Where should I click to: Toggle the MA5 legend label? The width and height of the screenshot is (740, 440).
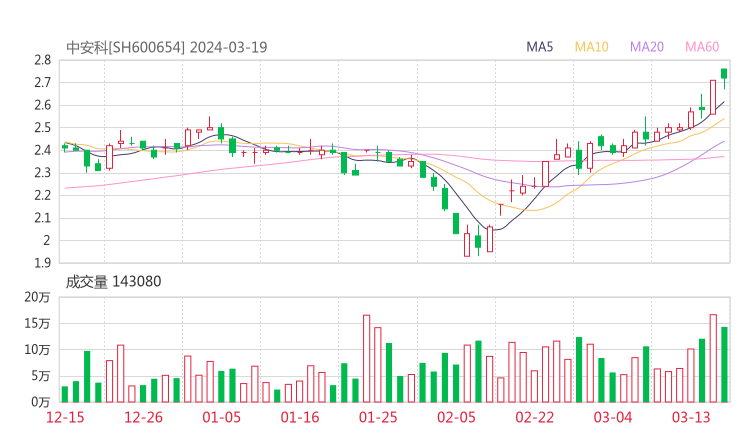click(540, 47)
